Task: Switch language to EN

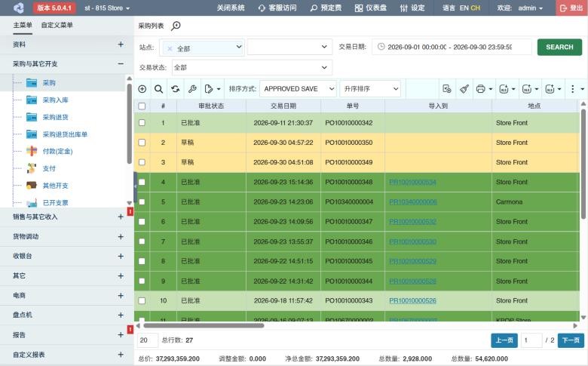Action: point(464,8)
